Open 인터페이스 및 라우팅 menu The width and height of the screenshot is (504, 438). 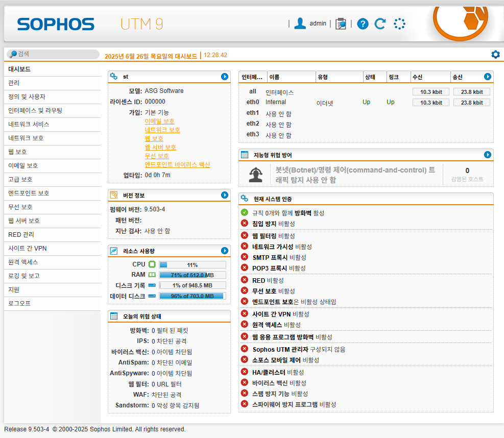tap(53, 111)
